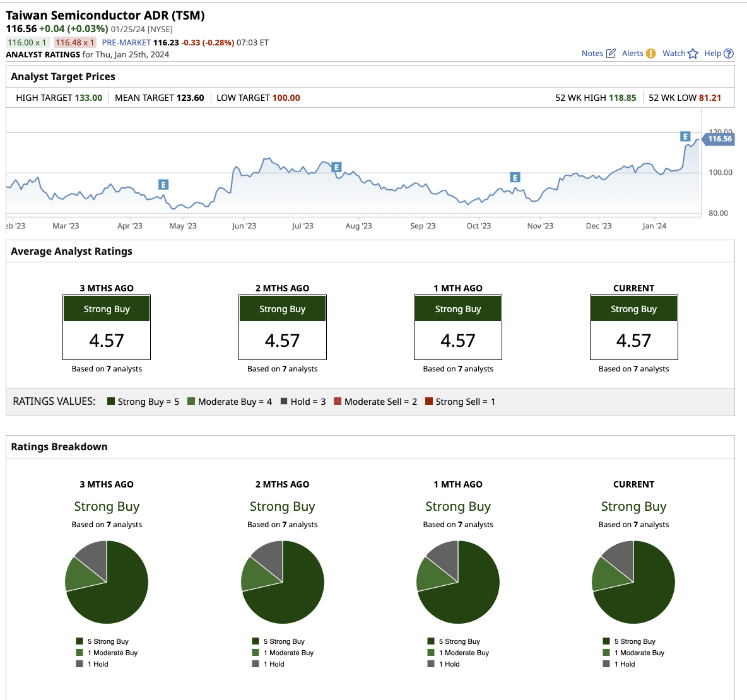Screen dimensions: 747x700
Task: Click the green 116.00 x 1 bid box
Action: coord(26,42)
